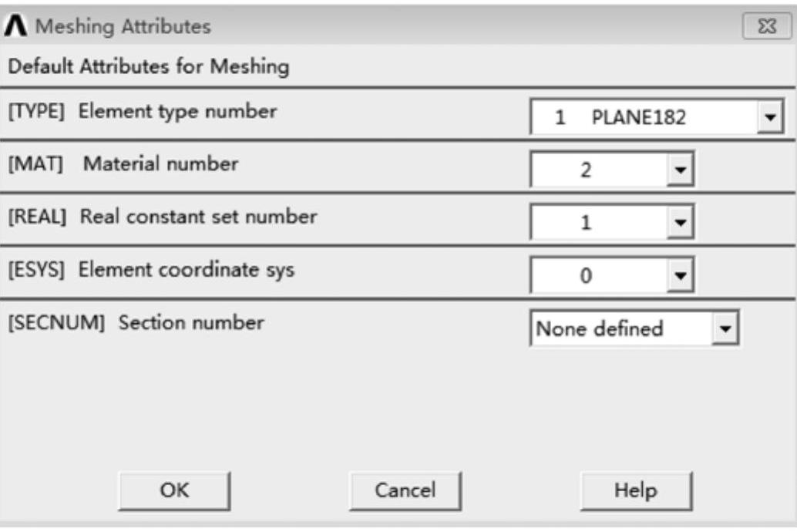Click the ANSYS logo icon in title bar
Viewport: 797px width, 532px height.
pos(17,26)
